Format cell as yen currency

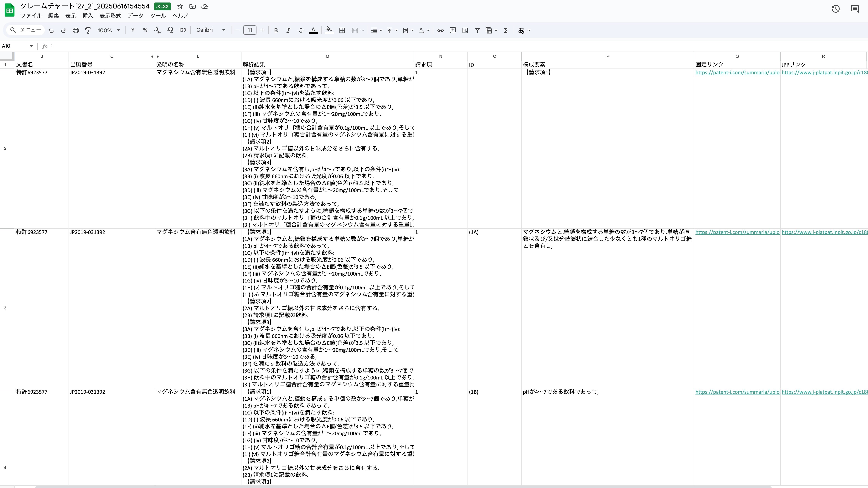pyautogui.click(x=133, y=30)
